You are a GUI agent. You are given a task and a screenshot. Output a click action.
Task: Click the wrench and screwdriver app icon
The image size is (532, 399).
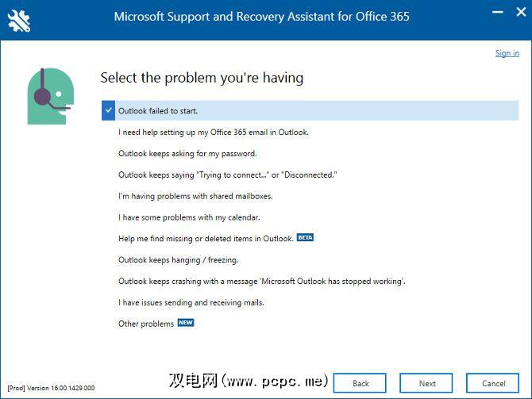[18, 20]
